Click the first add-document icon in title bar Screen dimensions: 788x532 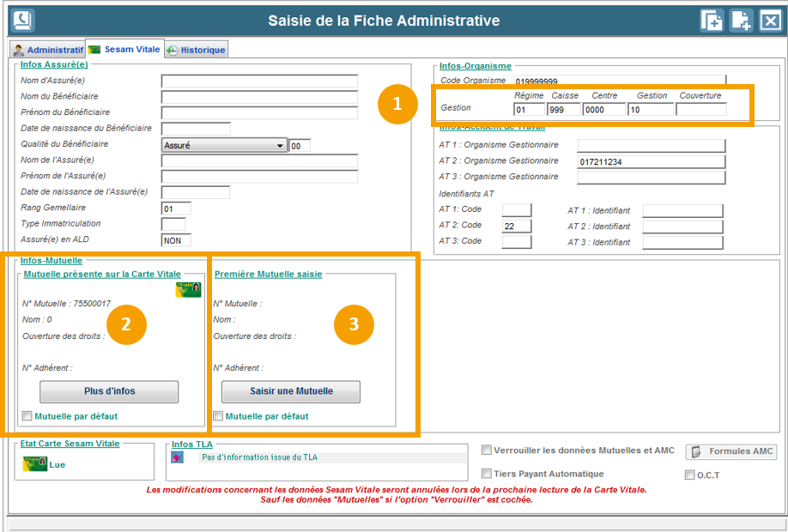[x=712, y=21]
